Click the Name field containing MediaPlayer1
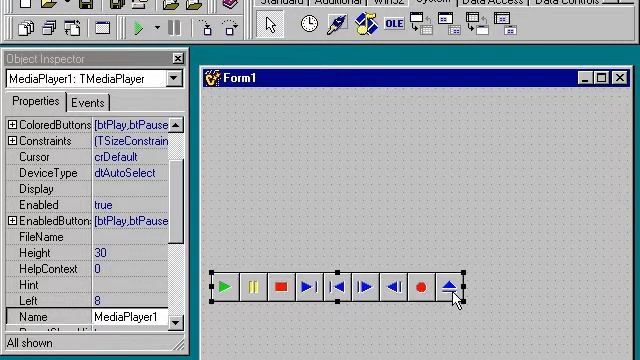Viewport: 640px width, 360px height. click(130, 317)
